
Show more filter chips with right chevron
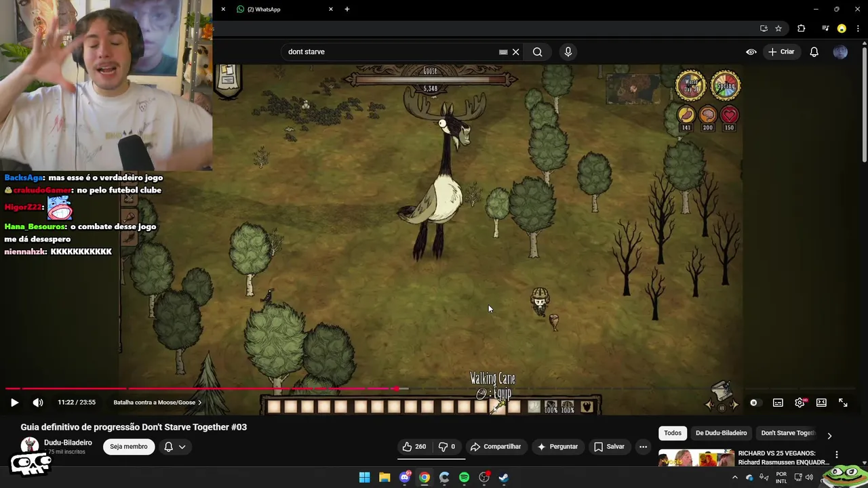pyautogui.click(x=829, y=436)
